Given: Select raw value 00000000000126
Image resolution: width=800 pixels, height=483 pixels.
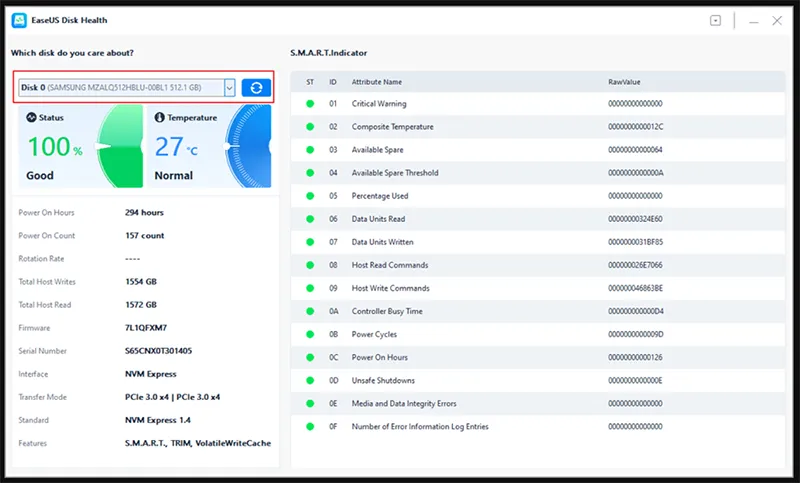Looking at the screenshot, I should [x=635, y=357].
